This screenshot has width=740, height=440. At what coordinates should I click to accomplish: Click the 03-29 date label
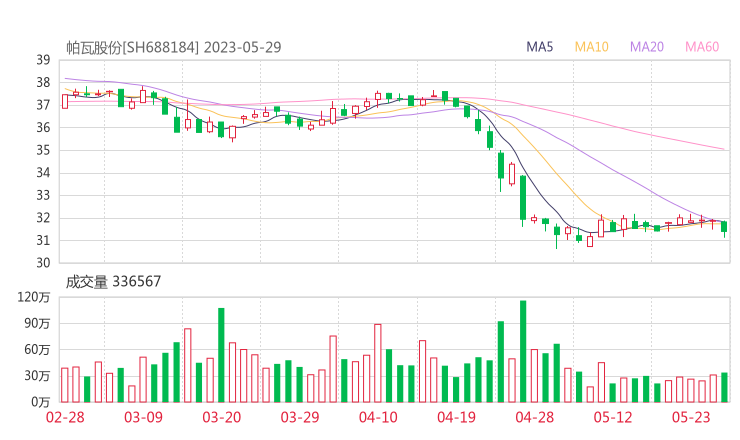pyautogui.click(x=300, y=417)
